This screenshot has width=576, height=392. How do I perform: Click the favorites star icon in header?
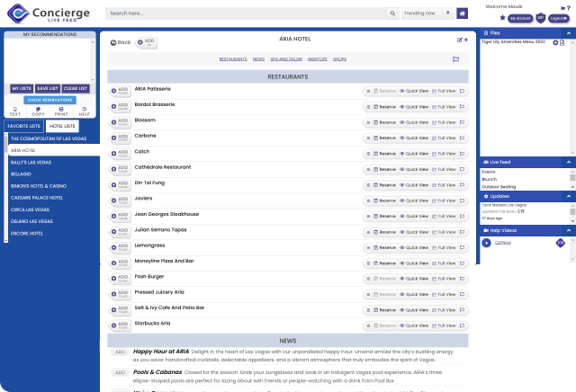pos(502,18)
